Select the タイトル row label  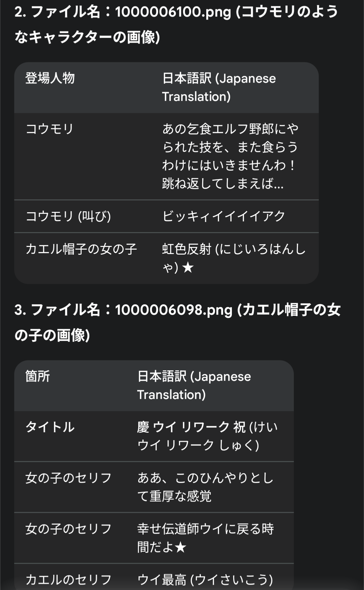pyautogui.click(x=50, y=427)
